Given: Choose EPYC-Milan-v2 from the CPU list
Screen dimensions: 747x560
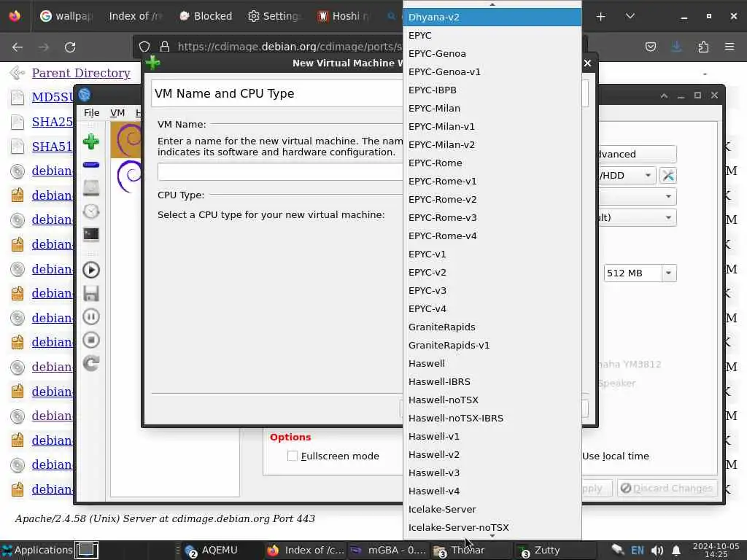Looking at the screenshot, I should coord(492,145).
